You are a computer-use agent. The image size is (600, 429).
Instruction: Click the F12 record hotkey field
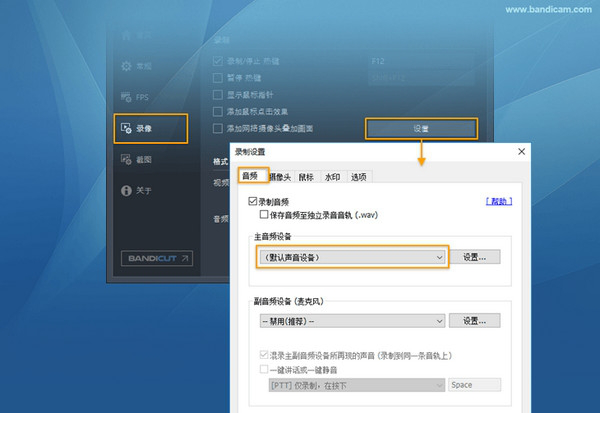421,61
